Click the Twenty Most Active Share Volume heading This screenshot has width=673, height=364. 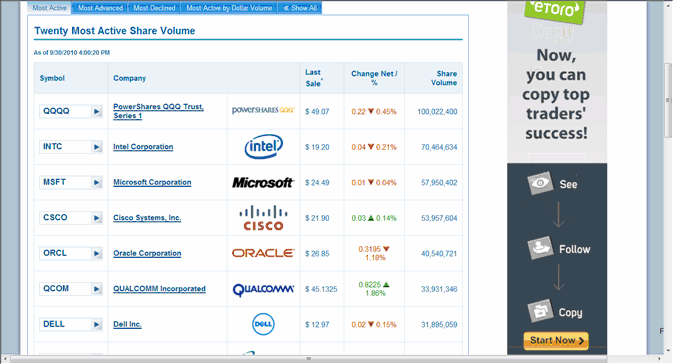point(115,31)
